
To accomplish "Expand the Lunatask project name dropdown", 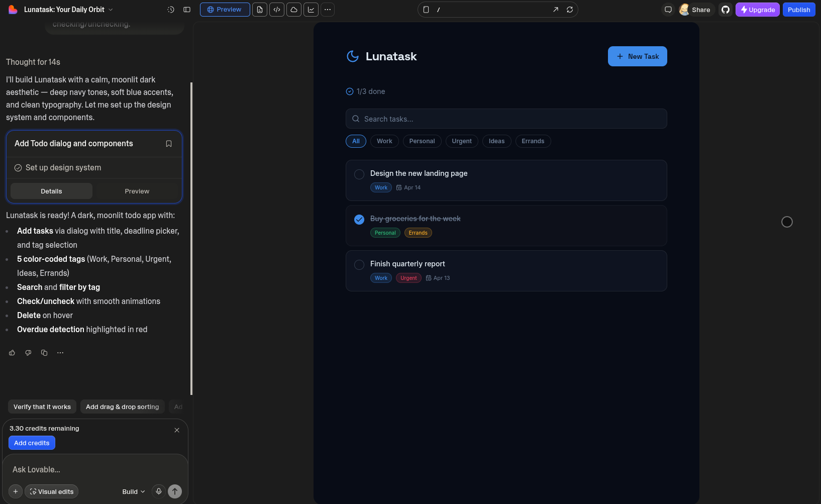I will pos(69,10).
